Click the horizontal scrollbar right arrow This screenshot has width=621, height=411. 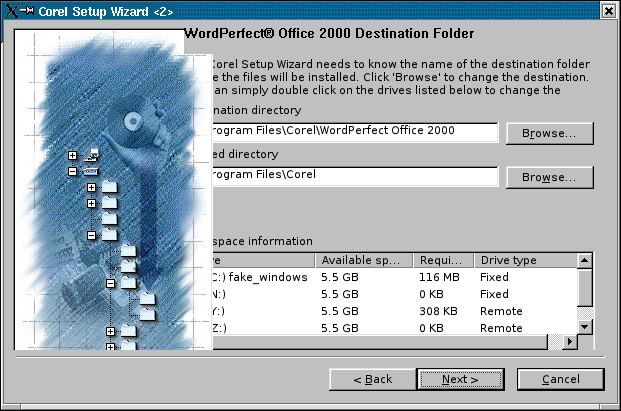coord(570,342)
